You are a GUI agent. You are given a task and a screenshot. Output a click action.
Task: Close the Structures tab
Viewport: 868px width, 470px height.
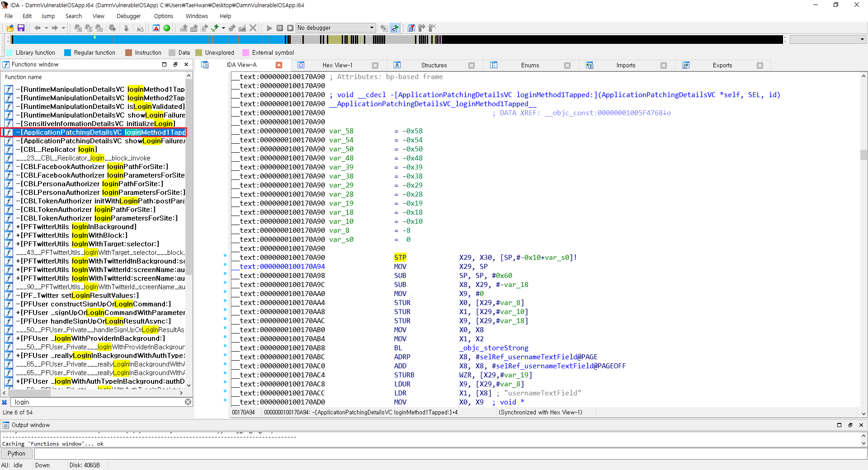[x=472, y=65]
